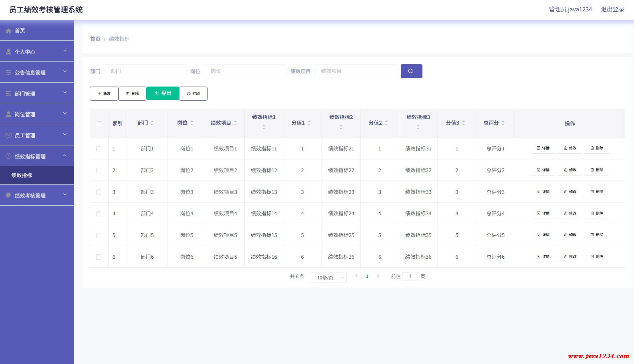Toggle the select-all checkbox in table header

(x=99, y=124)
